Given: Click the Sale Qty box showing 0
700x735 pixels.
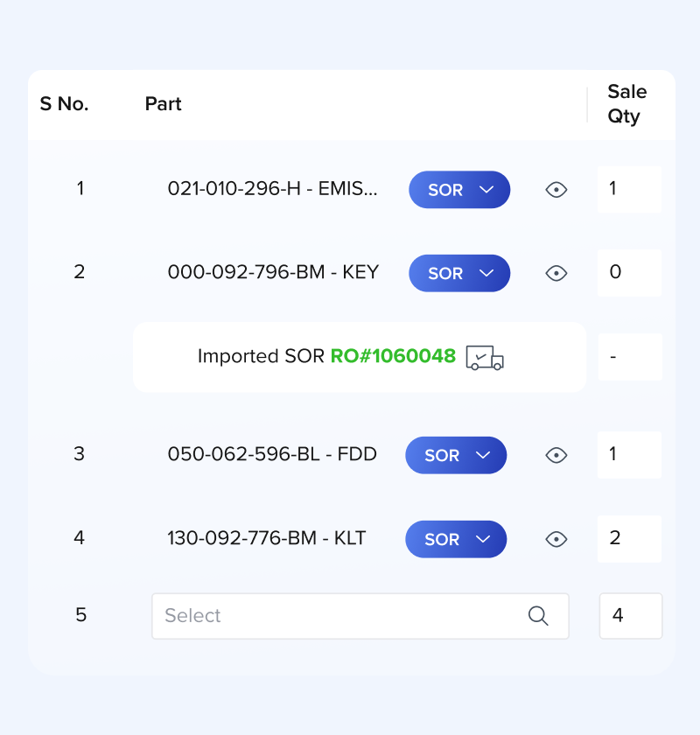Looking at the screenshot, I should (x=630, y=273).
